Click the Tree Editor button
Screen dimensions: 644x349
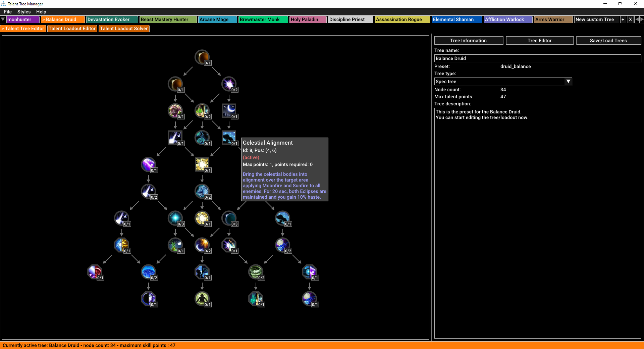coord(539,41)
